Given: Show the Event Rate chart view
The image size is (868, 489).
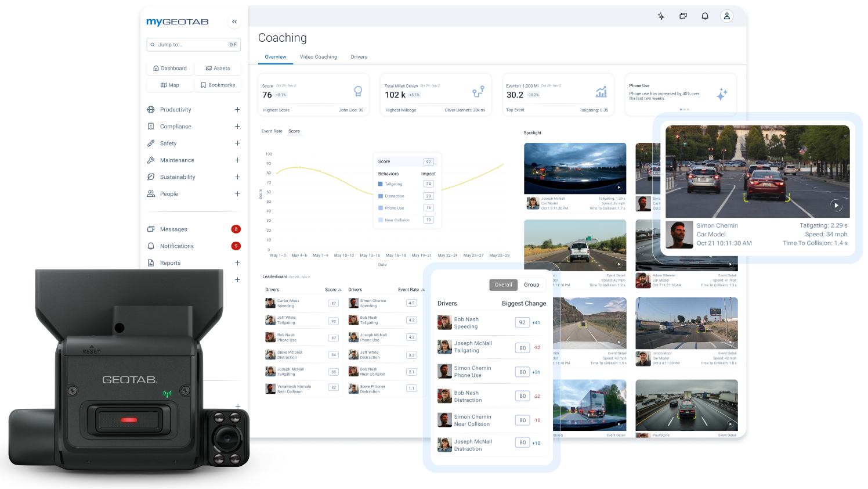Looking at the screenshot, I should tap(272, 131).
